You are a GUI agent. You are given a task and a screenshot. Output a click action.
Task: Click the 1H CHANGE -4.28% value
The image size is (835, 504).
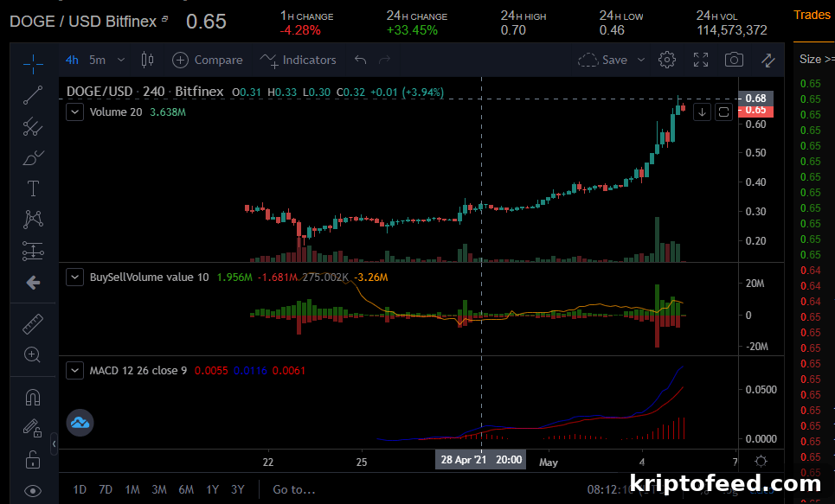(300, 30)
